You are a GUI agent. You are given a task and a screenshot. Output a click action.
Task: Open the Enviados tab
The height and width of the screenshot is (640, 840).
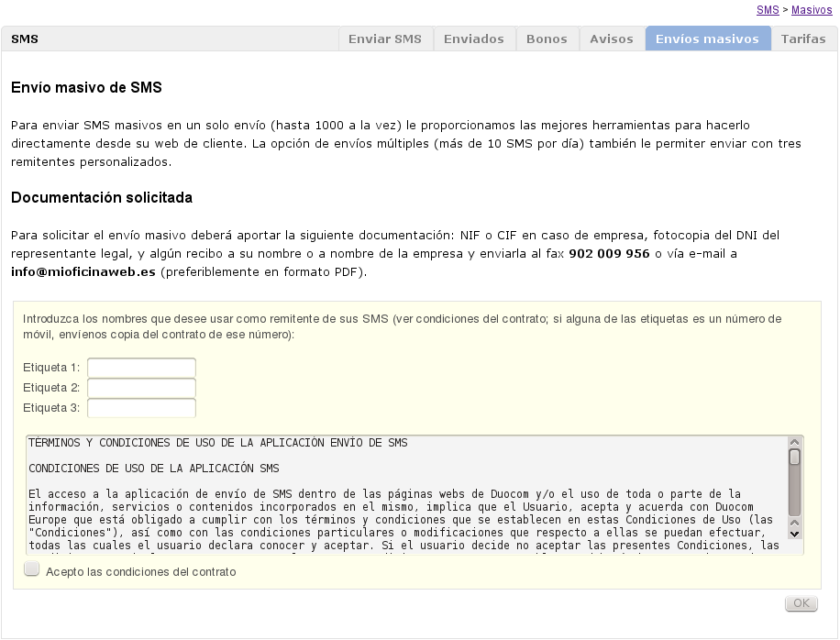pyautogui.click(x=474, y=39)
